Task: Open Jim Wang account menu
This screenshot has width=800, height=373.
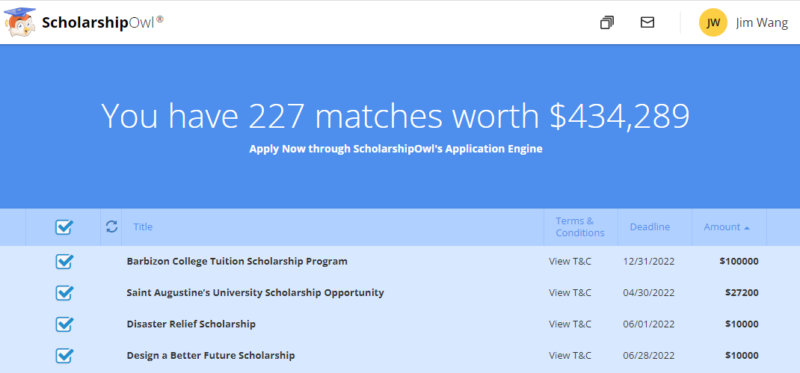Action: pyautogui.click(x=762, y=23)
